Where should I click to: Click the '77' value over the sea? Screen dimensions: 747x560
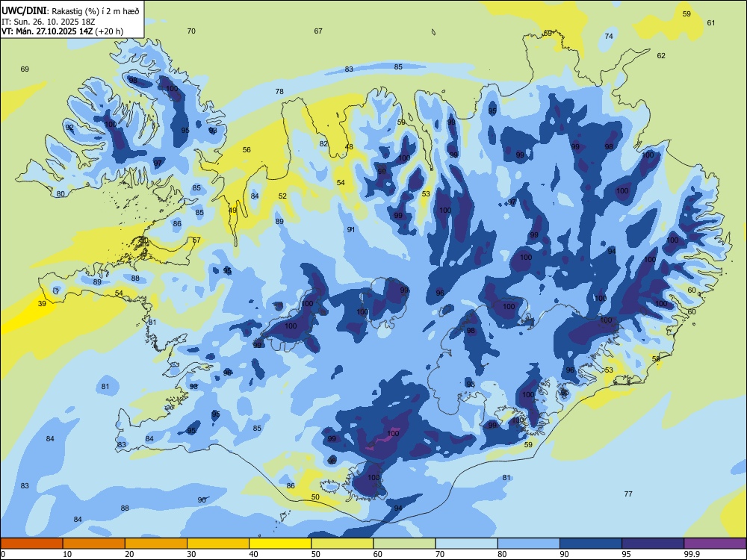[x=628, y=494]
